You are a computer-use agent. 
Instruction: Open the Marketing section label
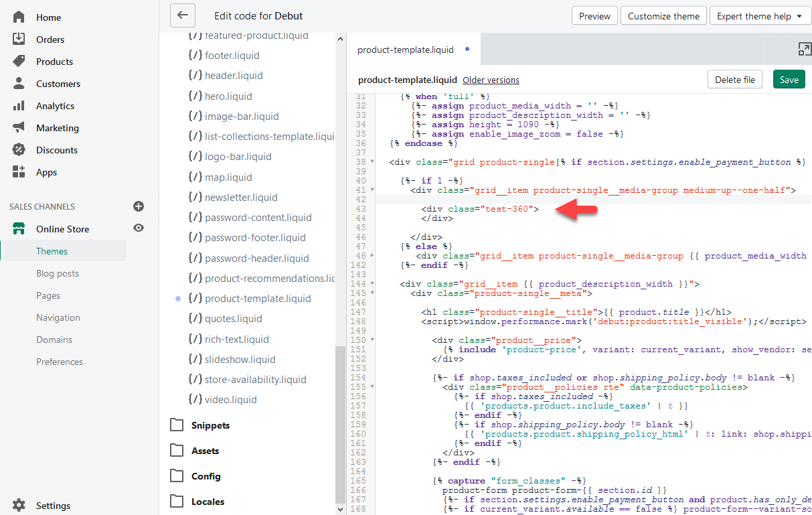[x=58, y=128]
